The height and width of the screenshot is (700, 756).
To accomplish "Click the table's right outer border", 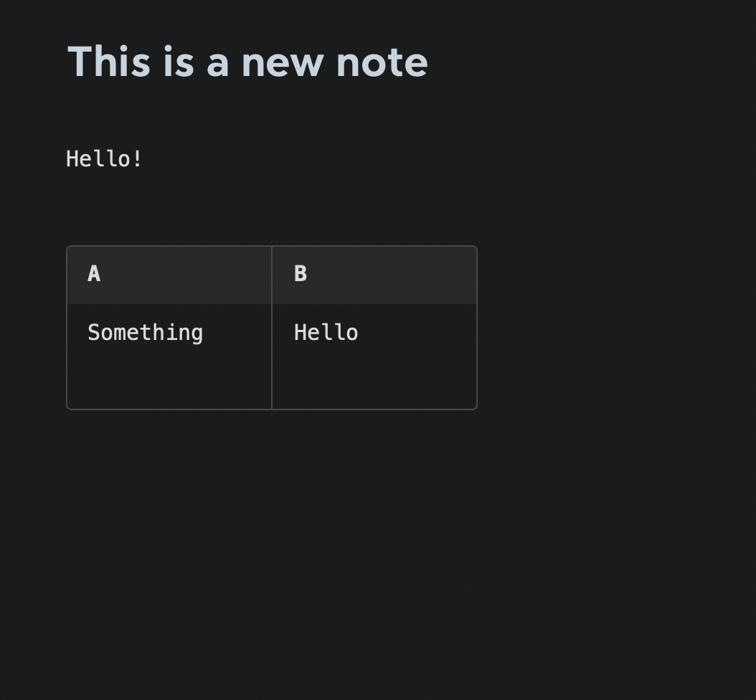I will (x=477, y=328).
